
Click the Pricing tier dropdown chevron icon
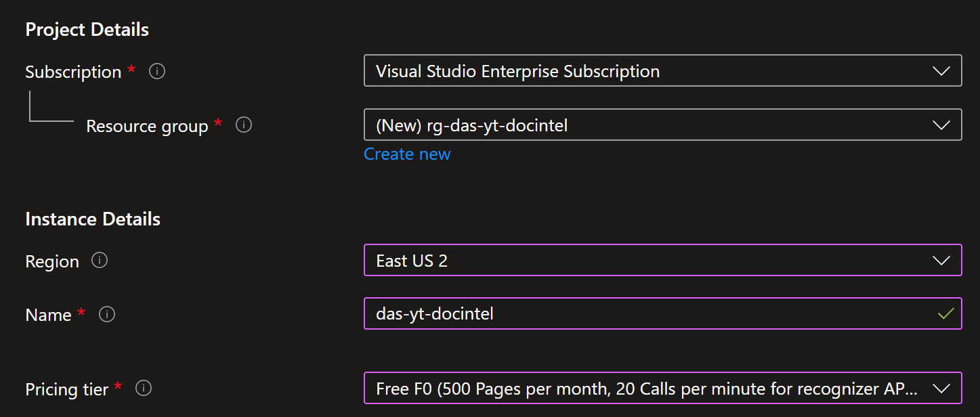click(941, 389)
